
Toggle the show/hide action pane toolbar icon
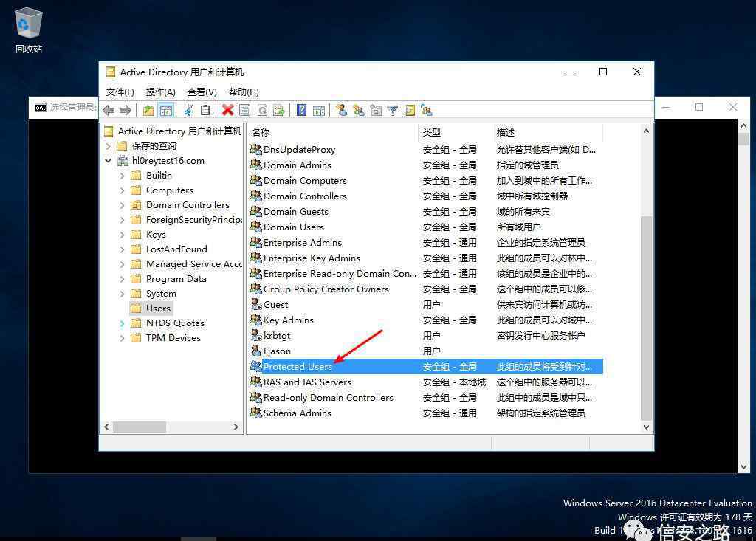(x=319, y=111)
